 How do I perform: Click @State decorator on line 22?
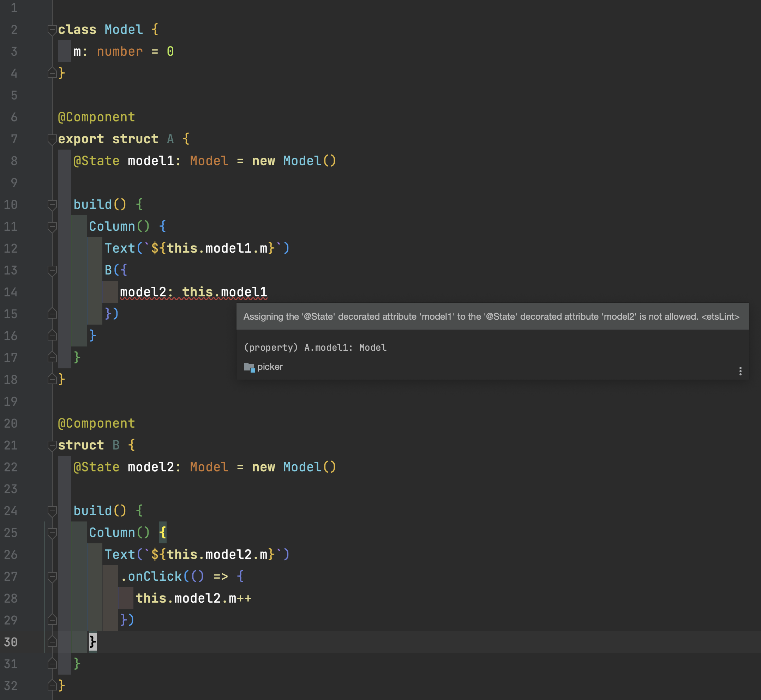coord(97,467)
